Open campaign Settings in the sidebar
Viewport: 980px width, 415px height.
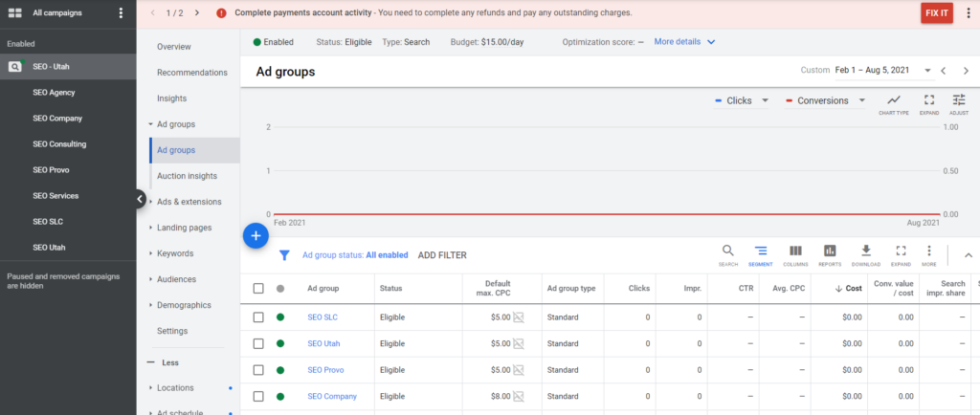pyautogui.click(x=172, y=331)
